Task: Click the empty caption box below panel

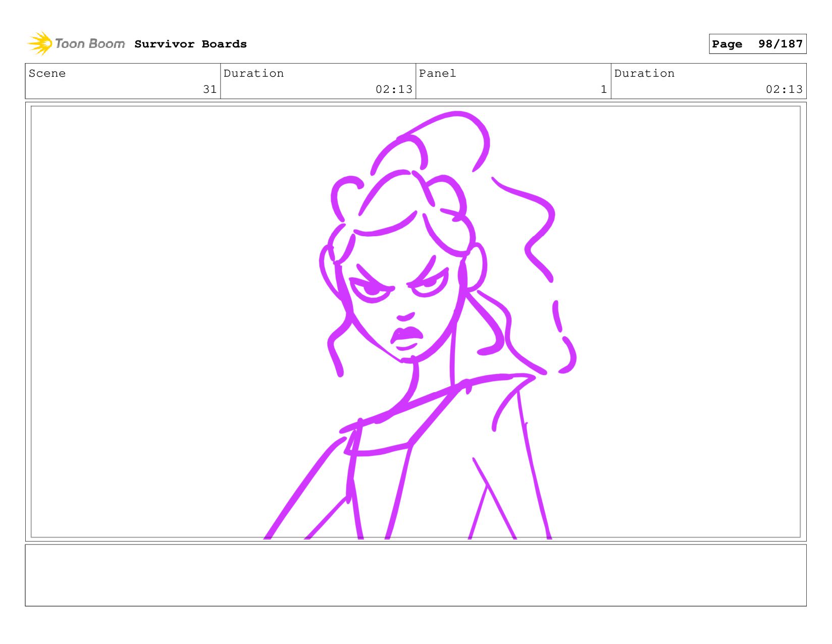Action: (x=415, y=575)
